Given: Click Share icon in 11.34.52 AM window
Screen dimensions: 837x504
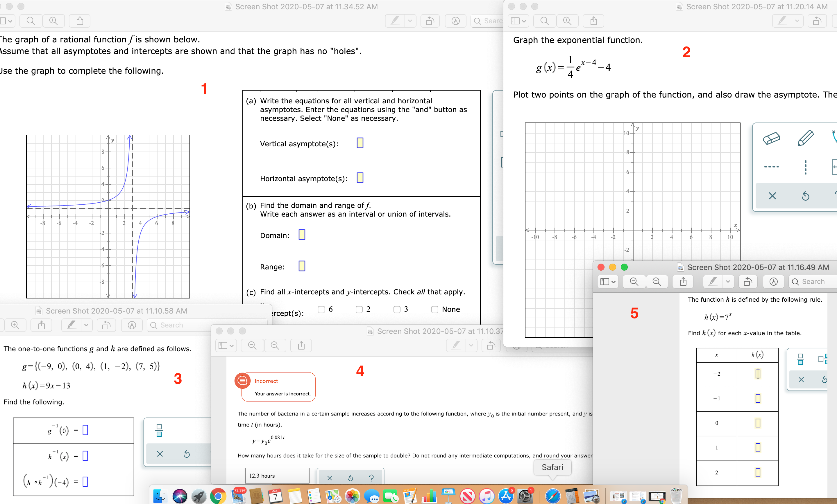Looking at the screenshot, I should (x=80, y=21).
